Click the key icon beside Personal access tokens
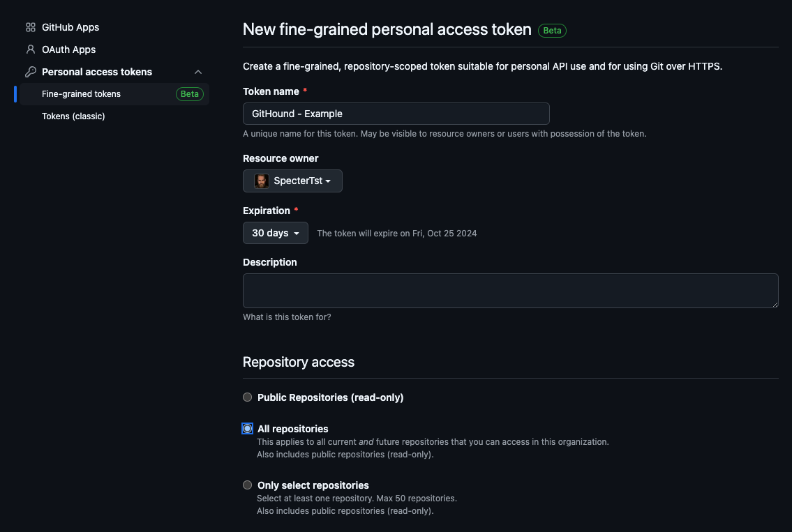 (x=30, y=72)
